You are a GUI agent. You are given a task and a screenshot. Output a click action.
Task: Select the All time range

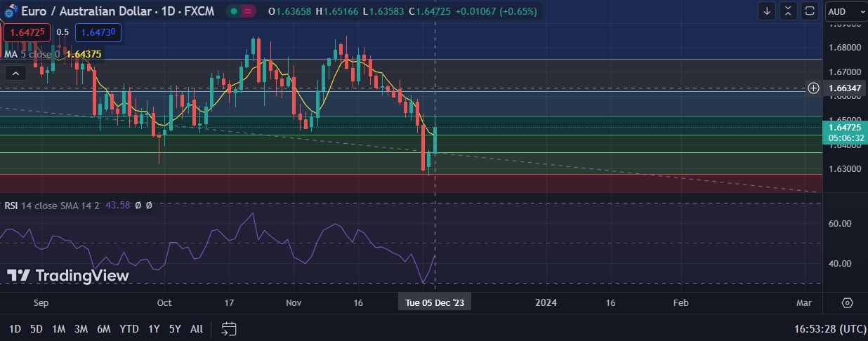click(x=197, y=328)
